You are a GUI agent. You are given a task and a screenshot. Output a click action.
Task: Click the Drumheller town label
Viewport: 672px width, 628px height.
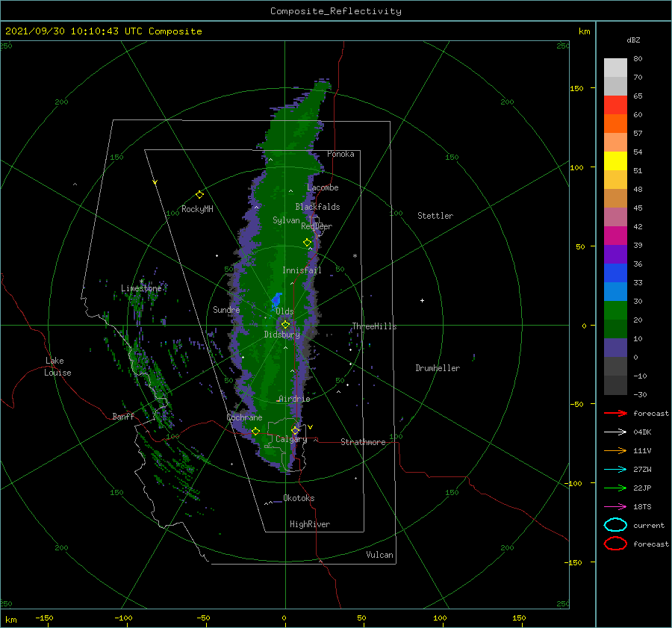pos(438,368)
